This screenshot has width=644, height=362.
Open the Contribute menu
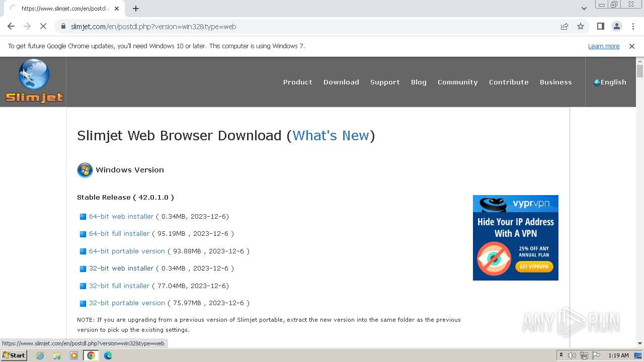coord(509,82)
